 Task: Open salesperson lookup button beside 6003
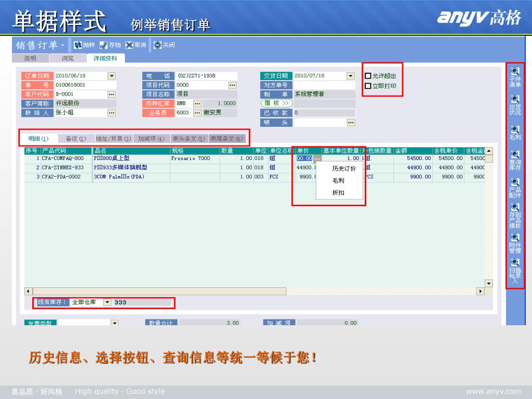(197, 113)
